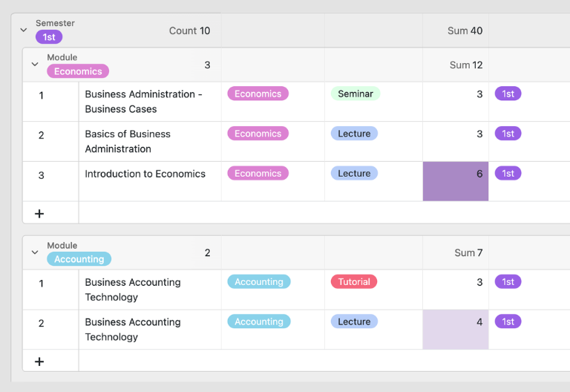This screenshot has height=392, width=570.
Task: Select Lecture tag for Basics of Business Administration
Action: click(x=354, y=134)
